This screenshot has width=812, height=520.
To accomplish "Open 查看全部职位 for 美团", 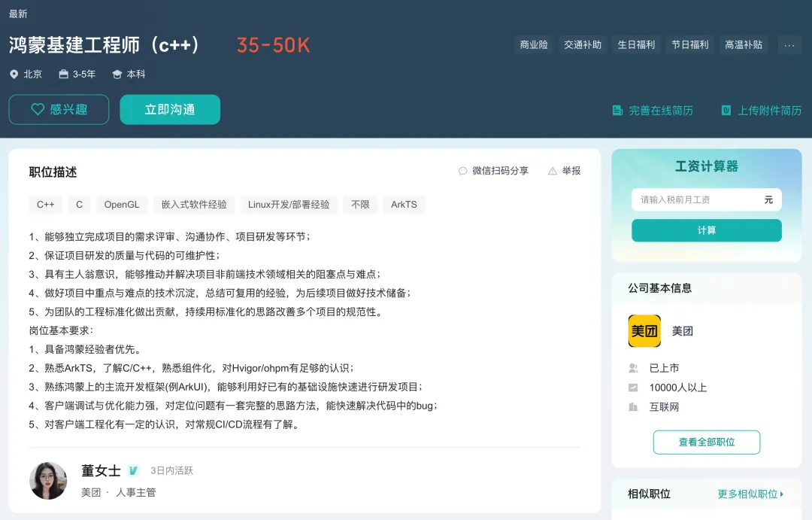I will (706, 442).
